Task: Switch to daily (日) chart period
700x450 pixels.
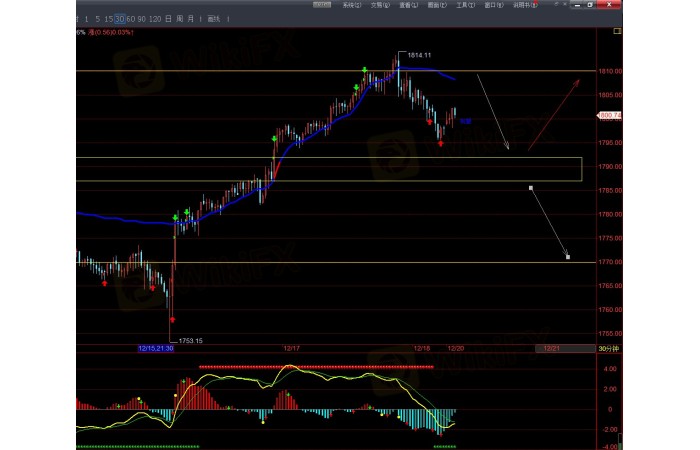Action: [x=167, y=19]
